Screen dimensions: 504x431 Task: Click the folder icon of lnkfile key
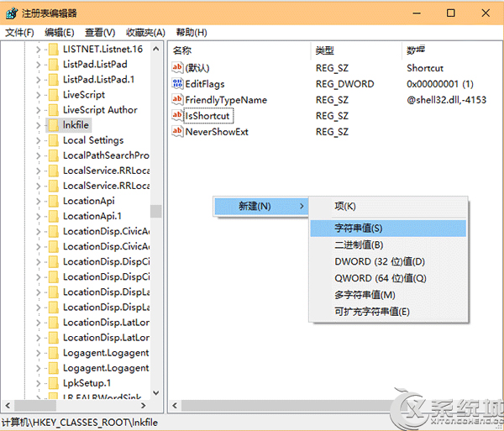pyautogui.click(x=54, y=125)
